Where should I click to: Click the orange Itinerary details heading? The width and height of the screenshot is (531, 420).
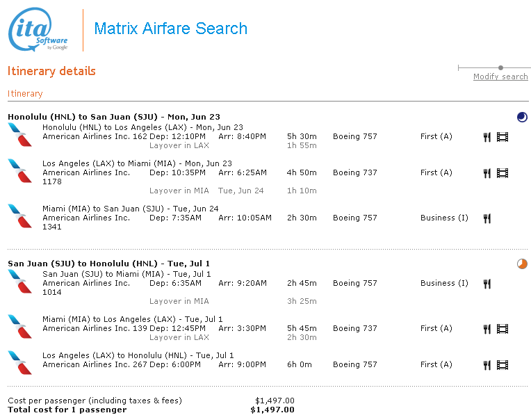click(52, 71)
